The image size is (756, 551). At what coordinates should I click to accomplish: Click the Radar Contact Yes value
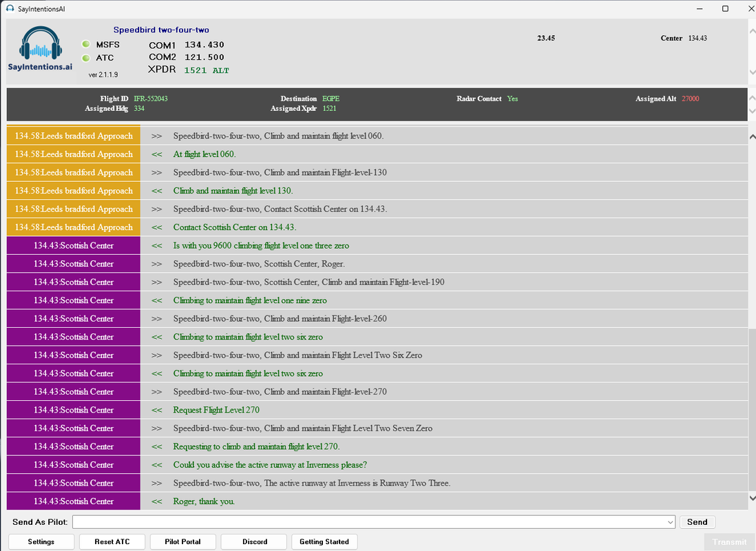512,99
